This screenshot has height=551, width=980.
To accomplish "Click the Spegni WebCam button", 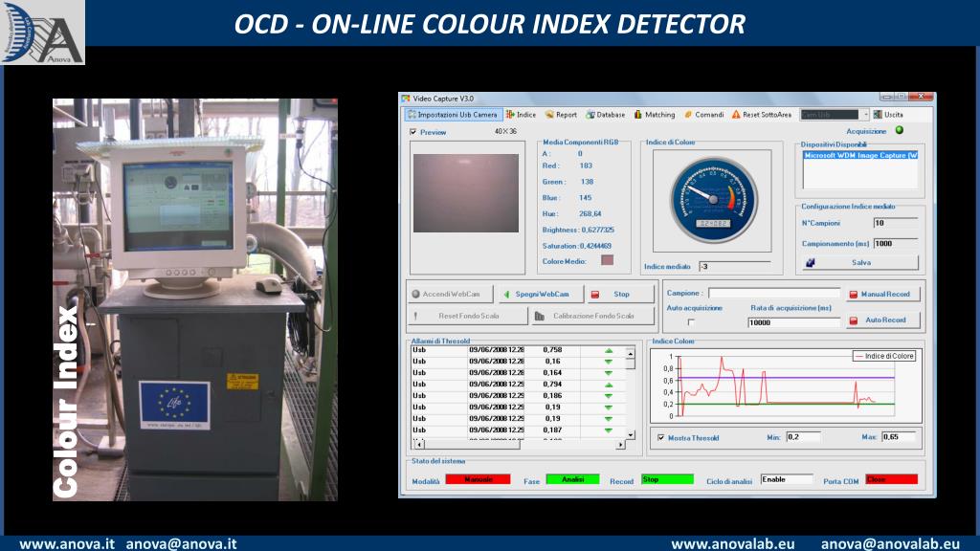I will coord(540,294).
